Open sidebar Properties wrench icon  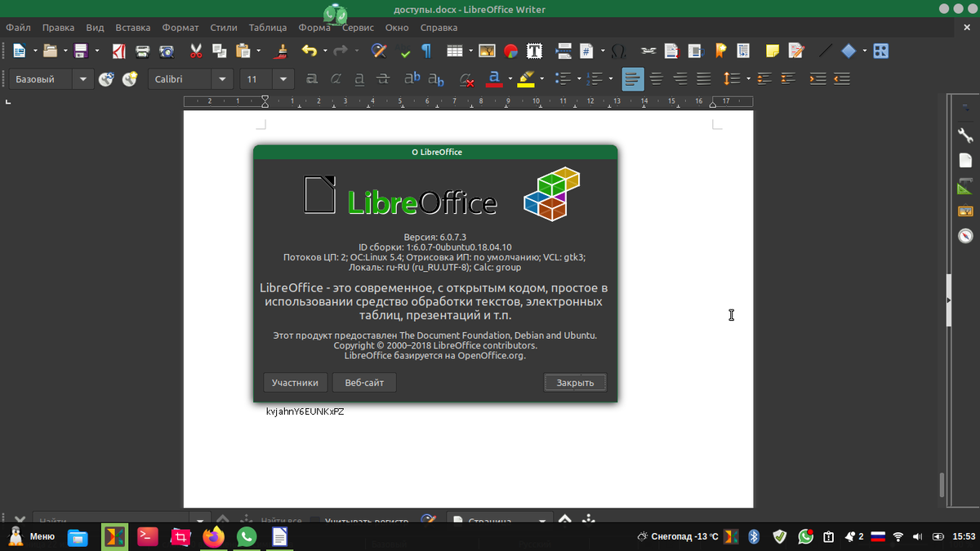[965, 136]
